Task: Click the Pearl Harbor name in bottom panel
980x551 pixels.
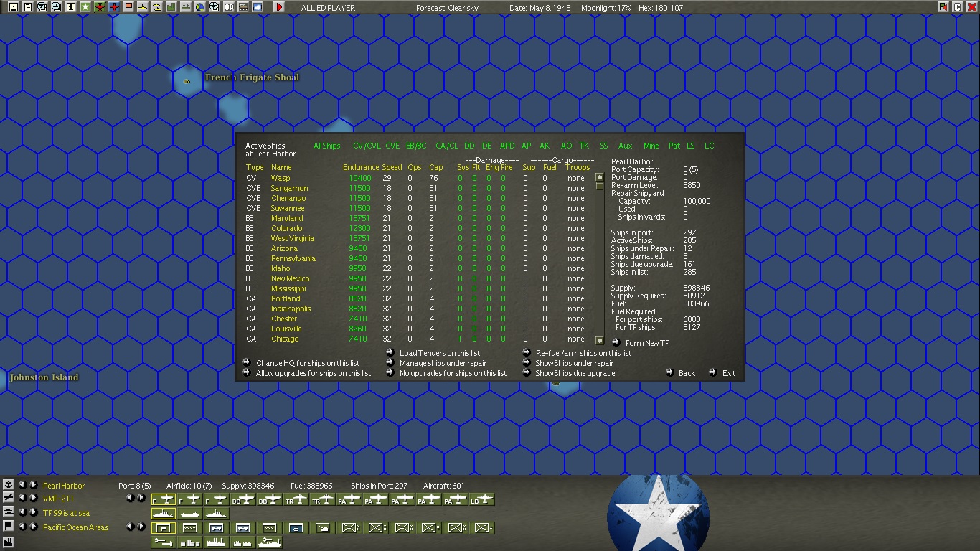Action: pyautogui.click(x=64, y=486)
